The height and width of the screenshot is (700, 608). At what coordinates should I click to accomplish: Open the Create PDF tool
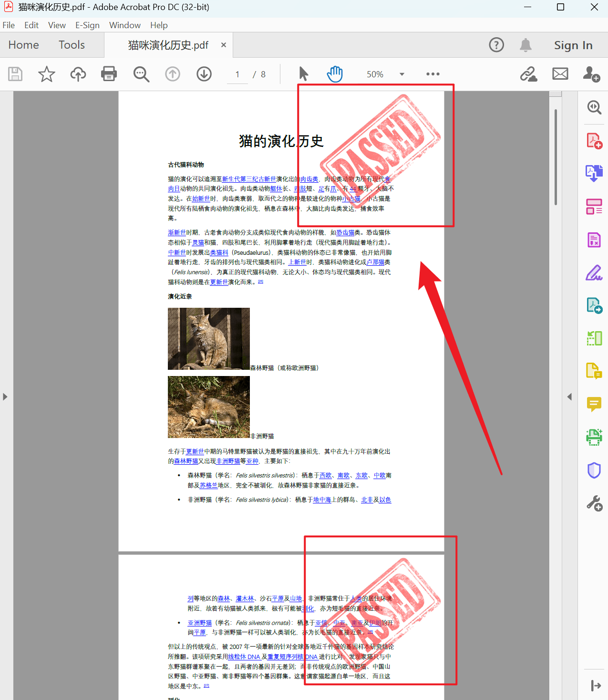(x=594, y=140)
